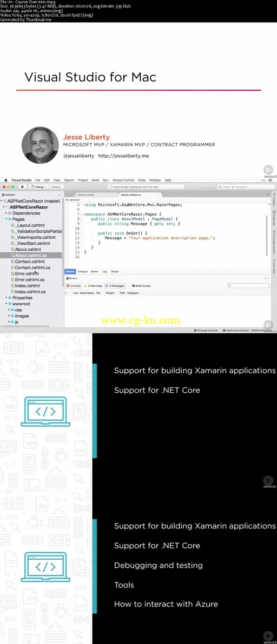The height and width of the screenshot is (644, 277).
Task: Open the Run menu
Action: (x=105, y=180)
